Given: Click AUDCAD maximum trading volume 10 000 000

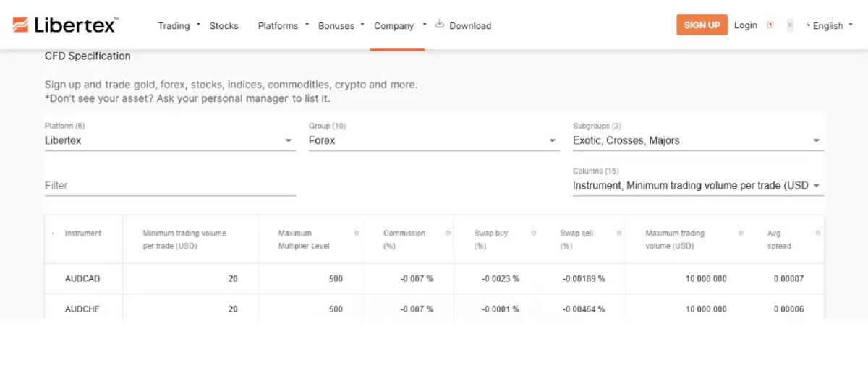Looking at the screenshot, I should (706, 278).
